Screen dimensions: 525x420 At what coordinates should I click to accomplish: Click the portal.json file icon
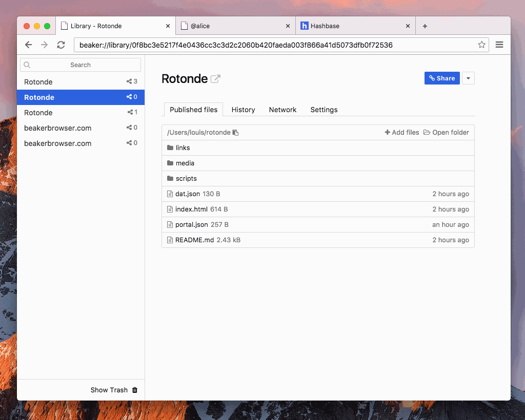click(170, 225)
